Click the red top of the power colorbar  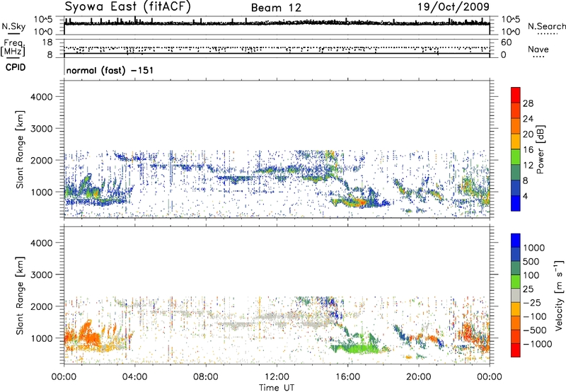click(516, 95)
